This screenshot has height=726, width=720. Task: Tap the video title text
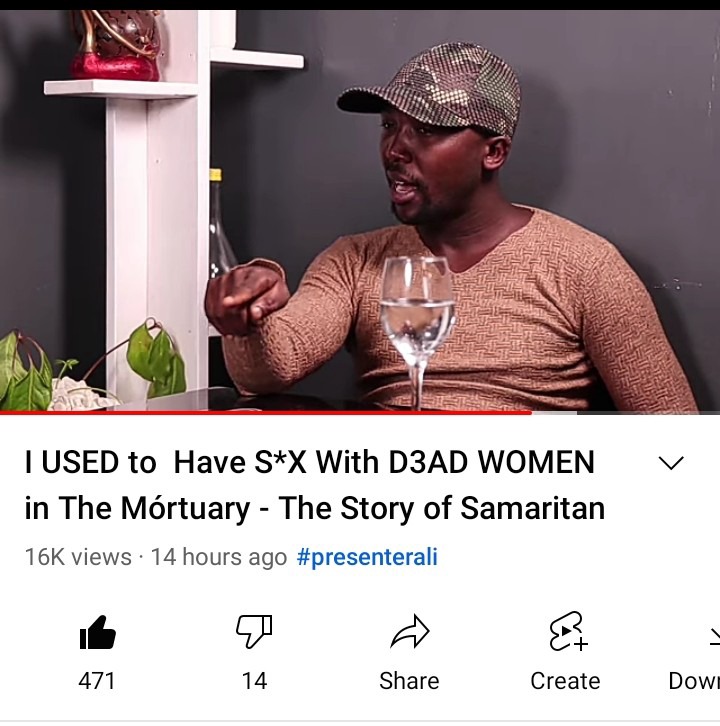click(315, 485)
